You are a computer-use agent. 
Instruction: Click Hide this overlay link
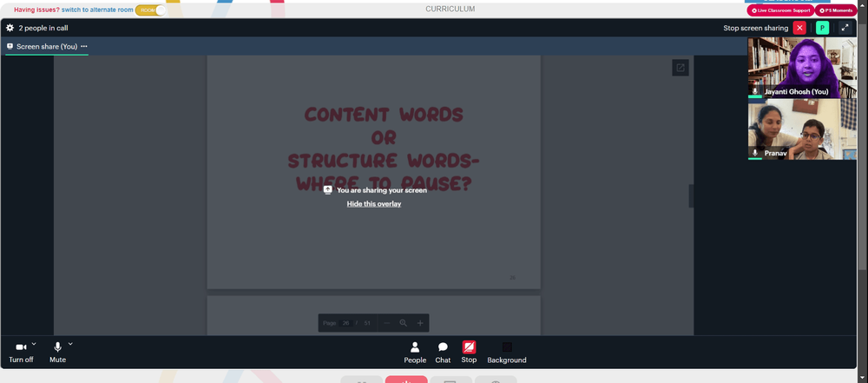point(373,204)
